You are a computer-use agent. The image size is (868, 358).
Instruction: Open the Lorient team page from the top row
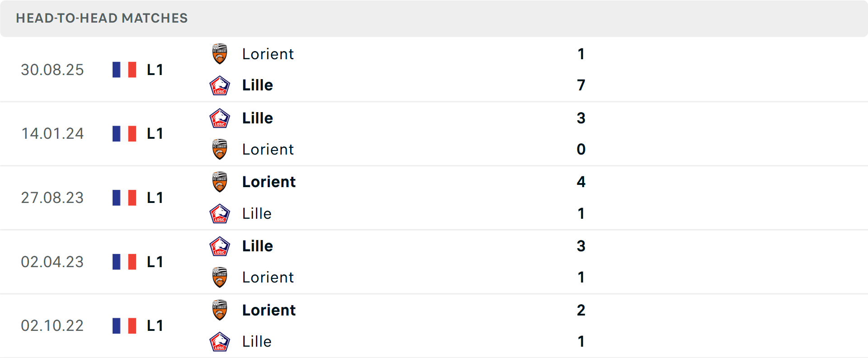point(268,54)
